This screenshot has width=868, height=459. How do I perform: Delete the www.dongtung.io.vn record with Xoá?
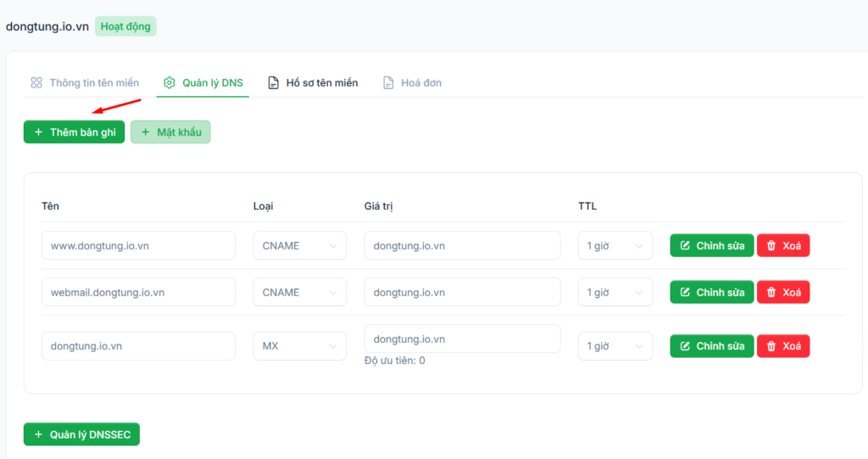click(783, 245)
